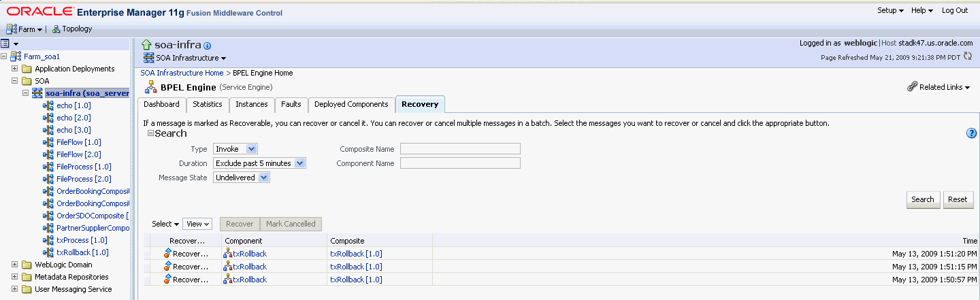This screenshot has width=980, height=300.
Task: Select echo [3.0] in navigation tree
Action: (x=73, y=130)
